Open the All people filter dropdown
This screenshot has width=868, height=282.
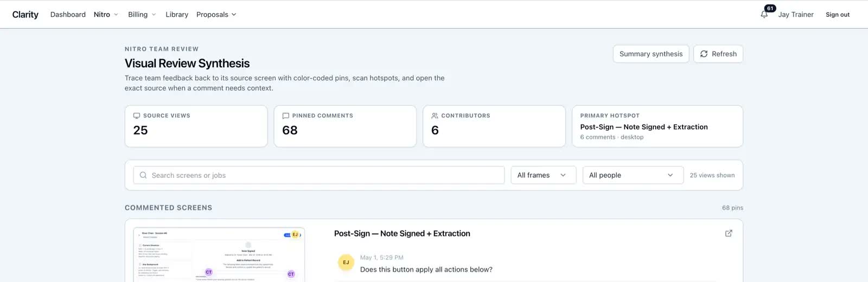click(633, 175)
